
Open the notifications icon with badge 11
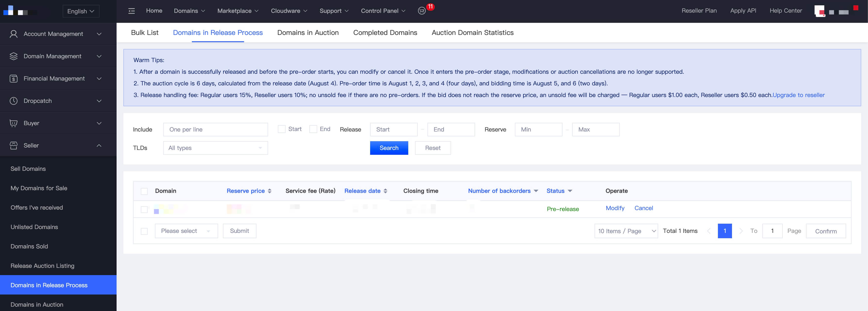[x=422, y=11]
